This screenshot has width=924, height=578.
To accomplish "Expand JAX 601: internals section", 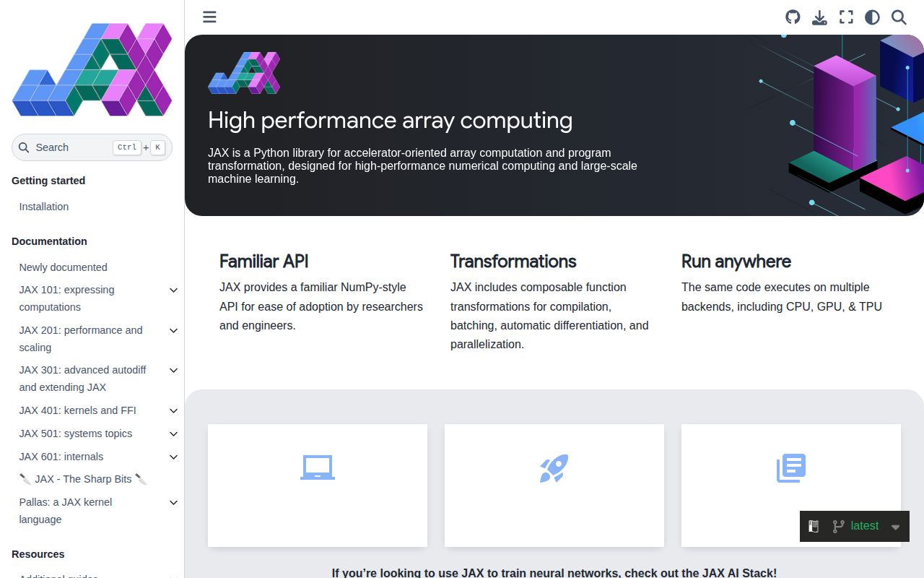I will coord(173,457).
